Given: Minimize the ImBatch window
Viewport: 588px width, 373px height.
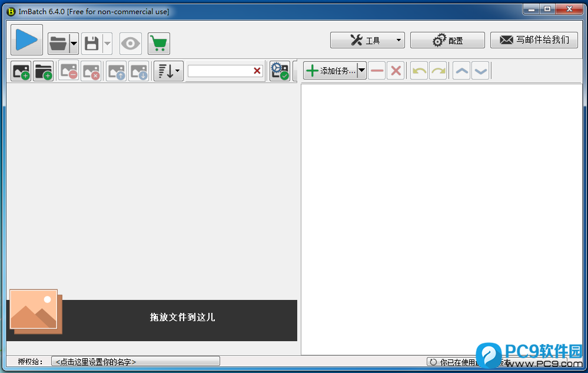Looking at the screenshot, I should pyautogui.click(x=531, y=9).
